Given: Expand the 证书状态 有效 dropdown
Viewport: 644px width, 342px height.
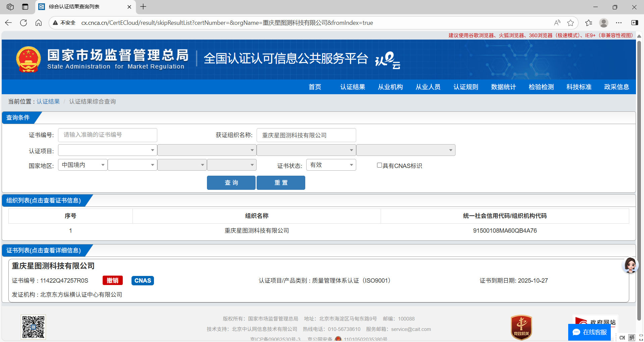Looking at the screenshot, I should click(331, 165).
